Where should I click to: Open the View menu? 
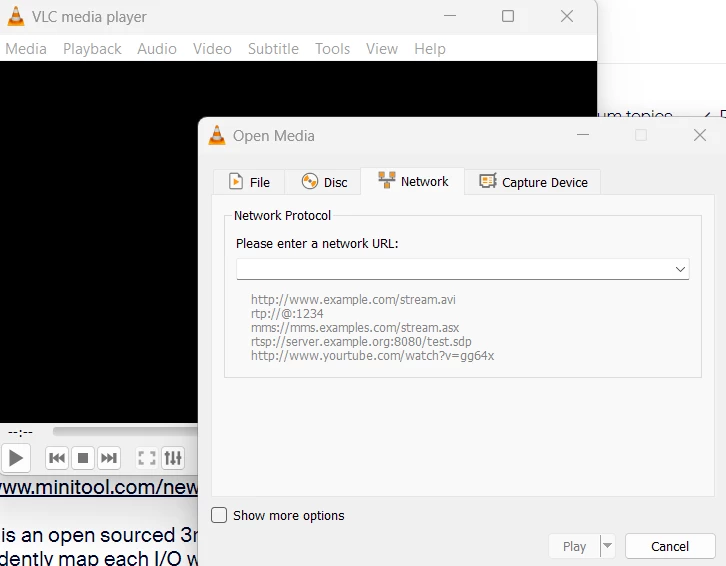click(x=382, y=49)
